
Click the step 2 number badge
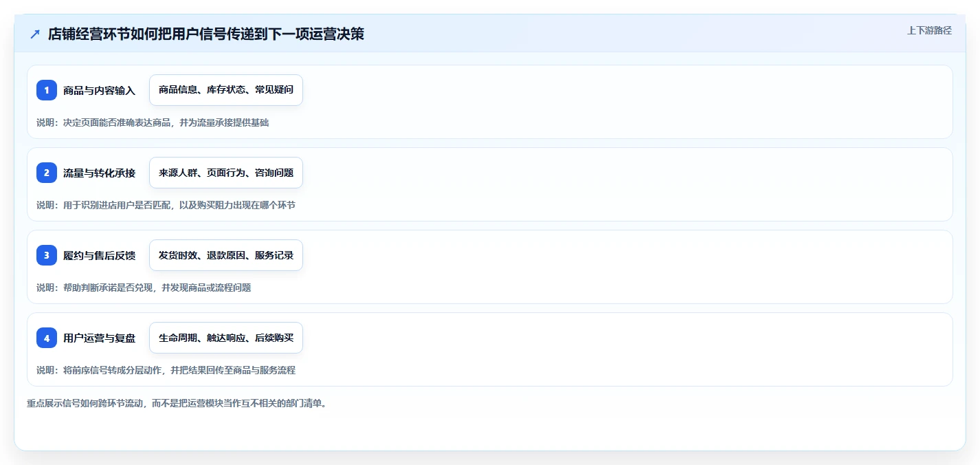tap(47, 173)
